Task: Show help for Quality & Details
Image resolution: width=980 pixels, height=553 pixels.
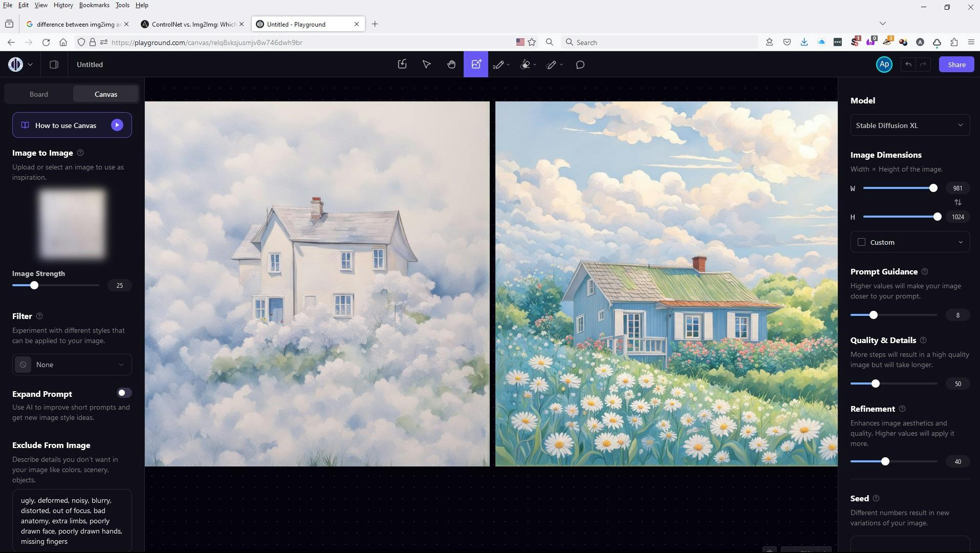Action: coord(923,340)
